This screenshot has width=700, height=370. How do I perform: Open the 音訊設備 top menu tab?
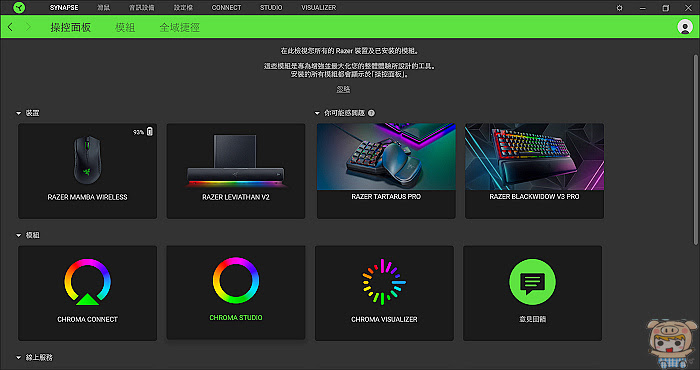click(x=142, y=8)
